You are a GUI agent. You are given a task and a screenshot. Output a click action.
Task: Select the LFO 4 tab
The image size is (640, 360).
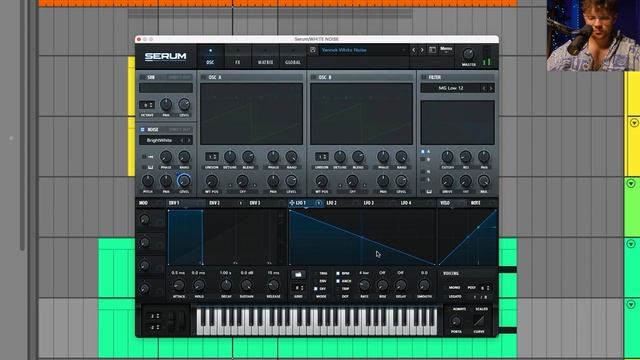click(406, 203)
